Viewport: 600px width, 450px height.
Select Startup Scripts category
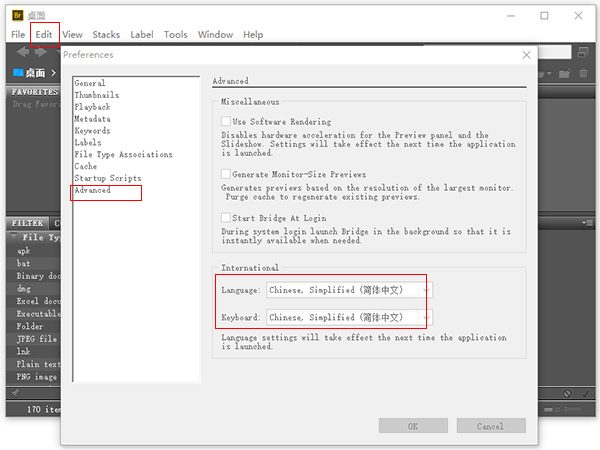pos(108,178)
